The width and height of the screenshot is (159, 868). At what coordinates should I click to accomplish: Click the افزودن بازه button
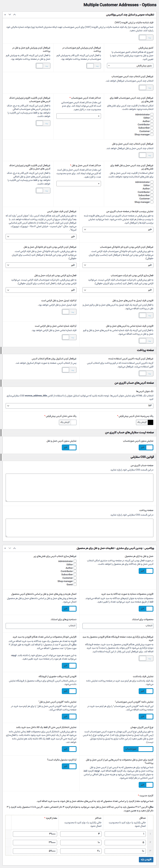[x=146, y=859]
